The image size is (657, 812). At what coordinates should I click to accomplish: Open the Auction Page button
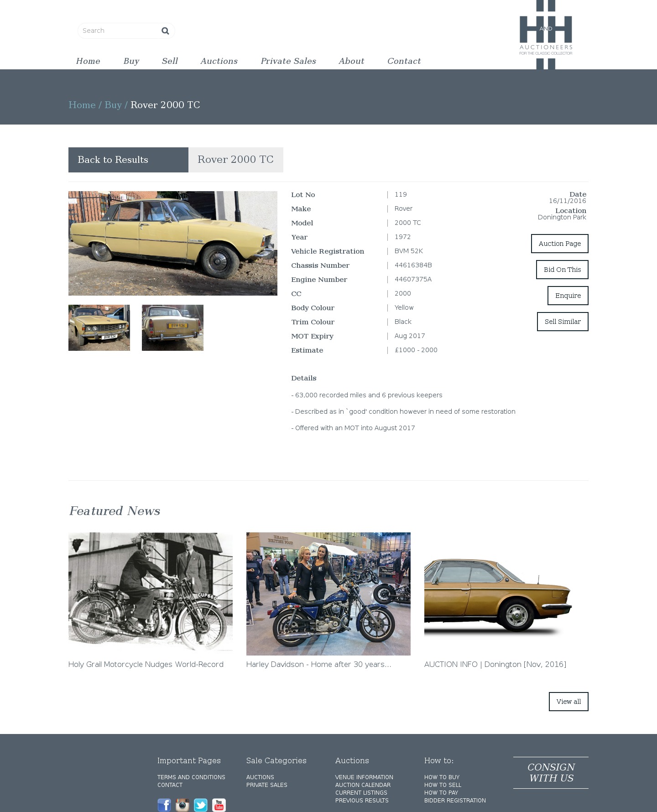click(560, 244)
